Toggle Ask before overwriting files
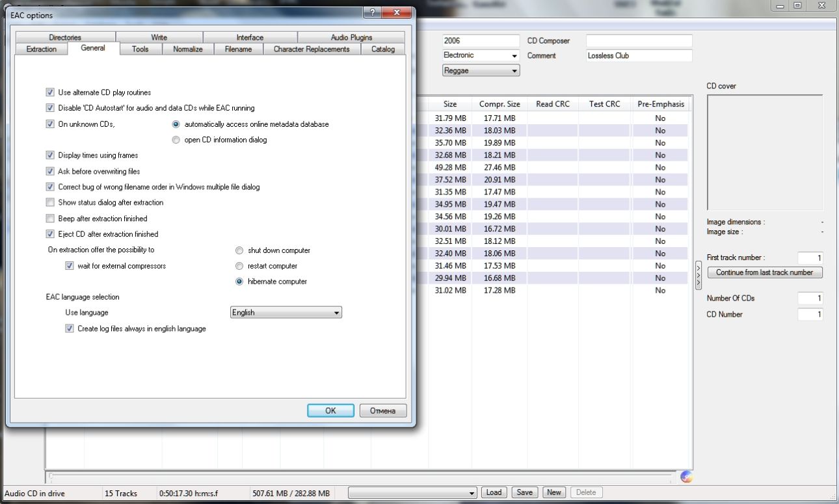Screen dimensions: 839x504 [50, 171]
